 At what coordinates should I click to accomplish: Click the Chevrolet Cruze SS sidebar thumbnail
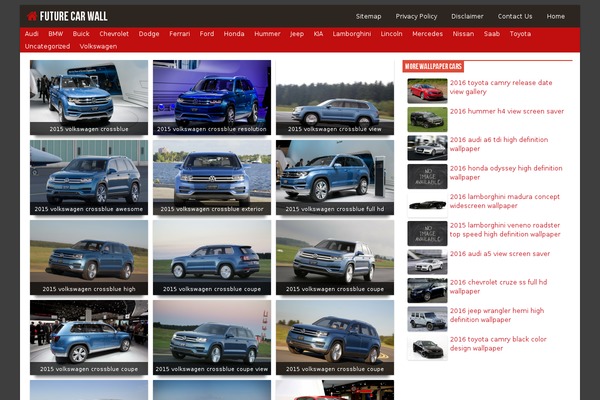point(427,291)
